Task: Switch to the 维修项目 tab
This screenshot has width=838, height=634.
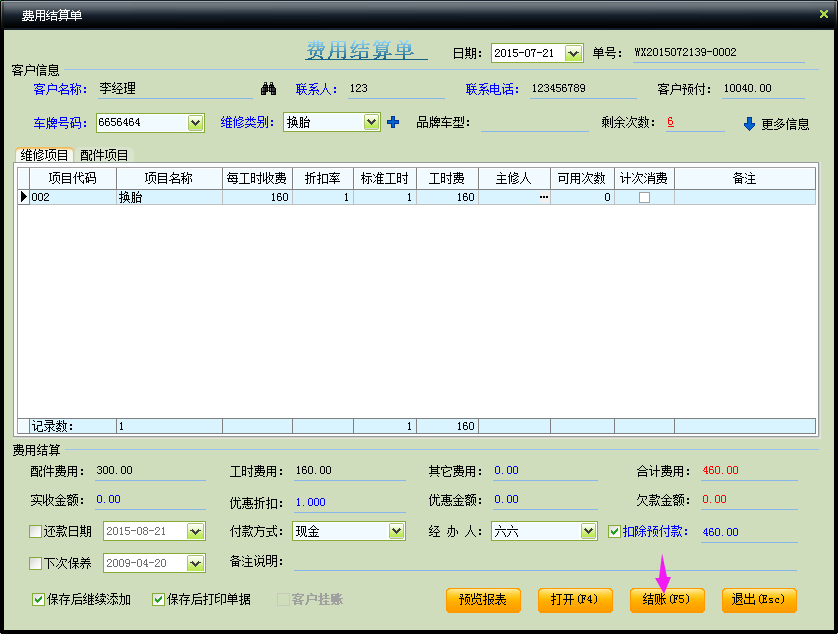Action: pos(44,155)
